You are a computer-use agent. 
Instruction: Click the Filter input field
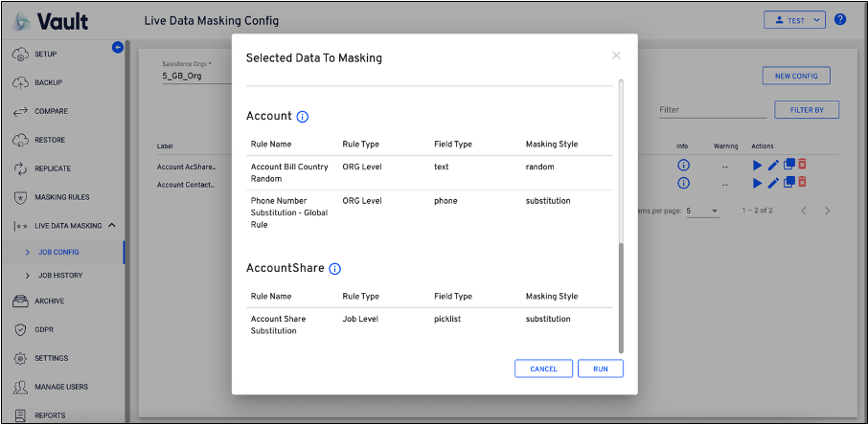point(711,110)
